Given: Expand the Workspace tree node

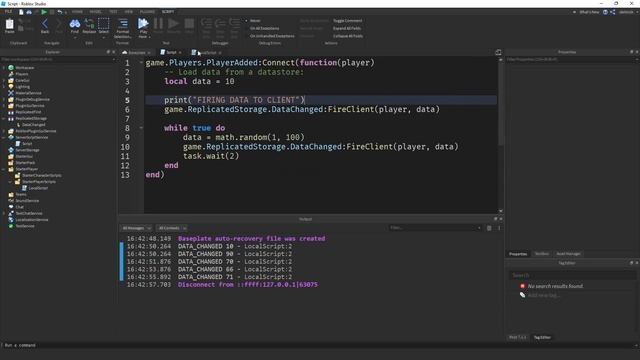Looking at the screenshot, I should coord(4,68).
